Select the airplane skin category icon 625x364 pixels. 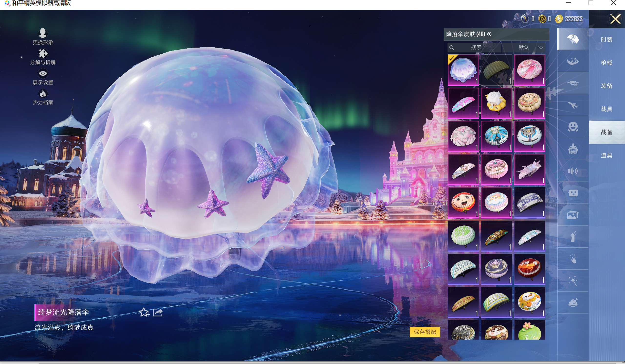point(573,105)
